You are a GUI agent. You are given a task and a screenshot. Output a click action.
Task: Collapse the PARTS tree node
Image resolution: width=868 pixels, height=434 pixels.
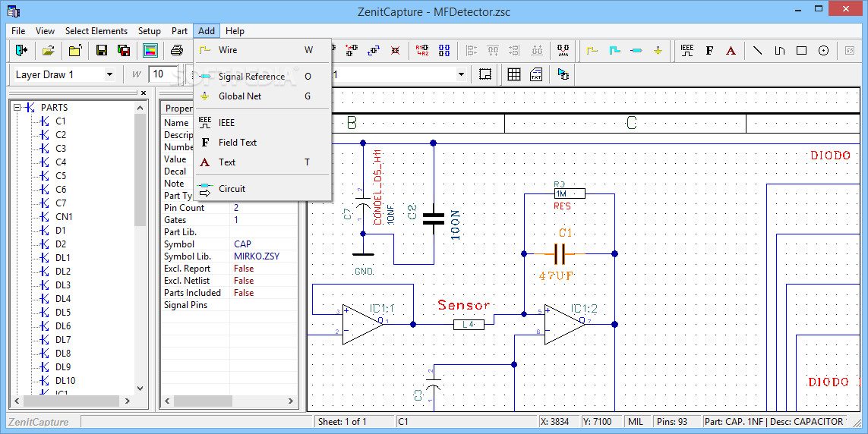click(x=17, y=107)
